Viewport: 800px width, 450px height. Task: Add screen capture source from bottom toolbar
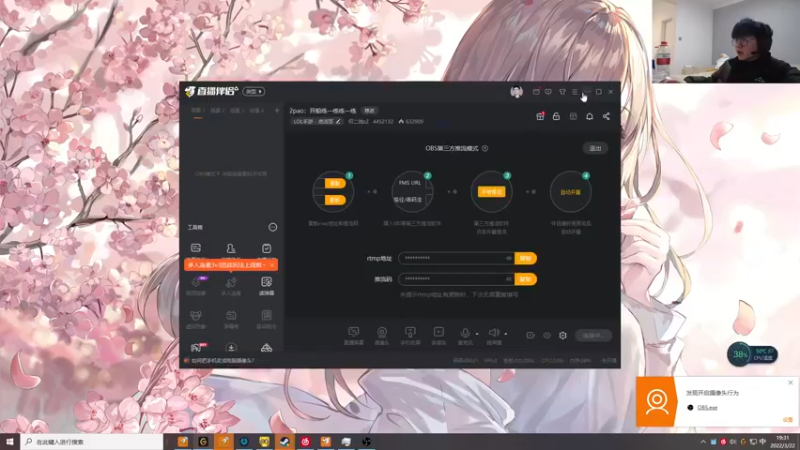click(x=354, y=336)
